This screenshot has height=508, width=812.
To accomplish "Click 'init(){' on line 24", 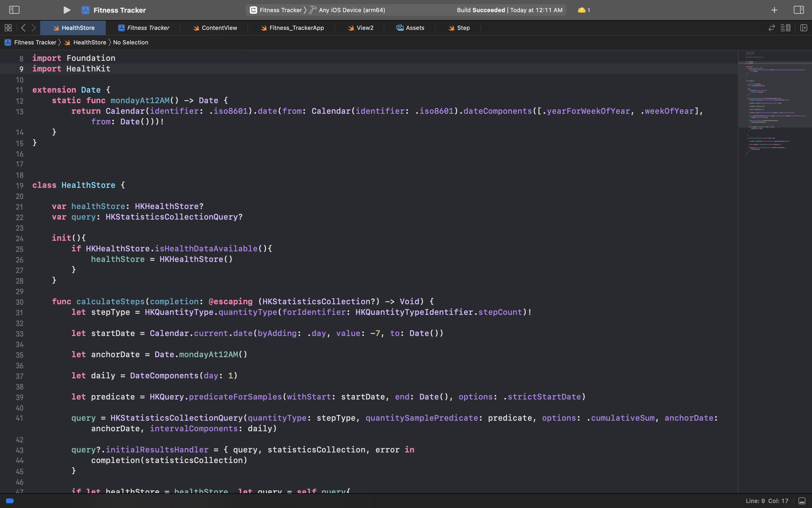I will (69, 238).
